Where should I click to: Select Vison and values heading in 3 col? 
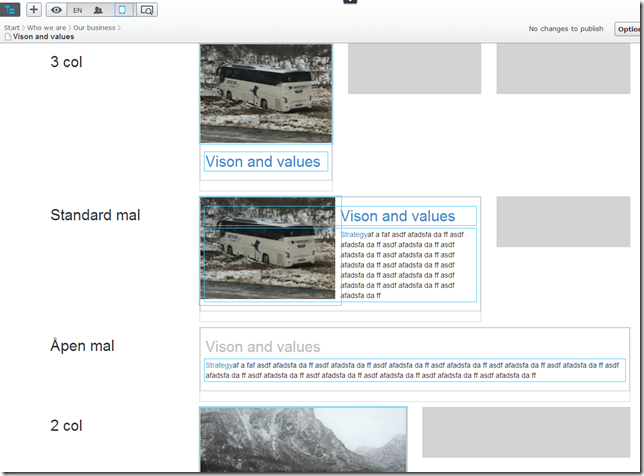click(x=263, y=162)
